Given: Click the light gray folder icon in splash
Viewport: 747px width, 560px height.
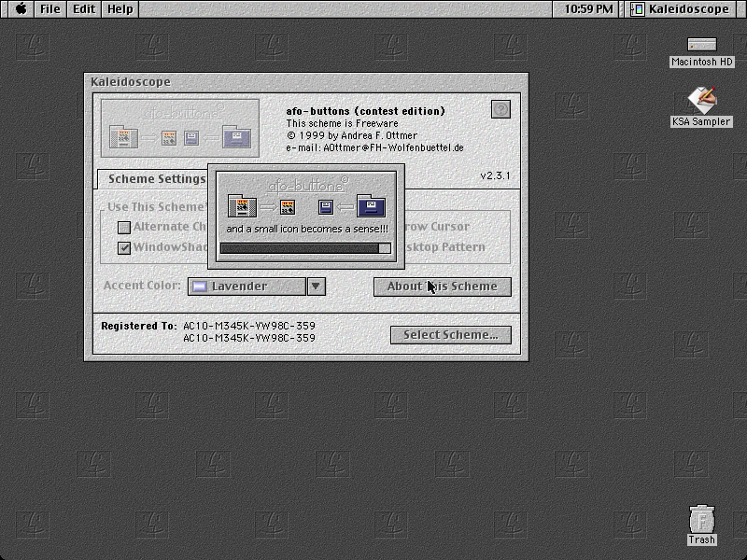Looking at the screenshot, I should [242, 206].
